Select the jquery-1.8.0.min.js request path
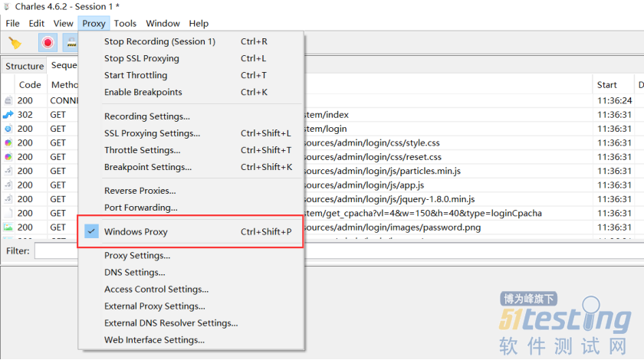The height and width of the screenshot is (360, 644). tap(389, 199)
